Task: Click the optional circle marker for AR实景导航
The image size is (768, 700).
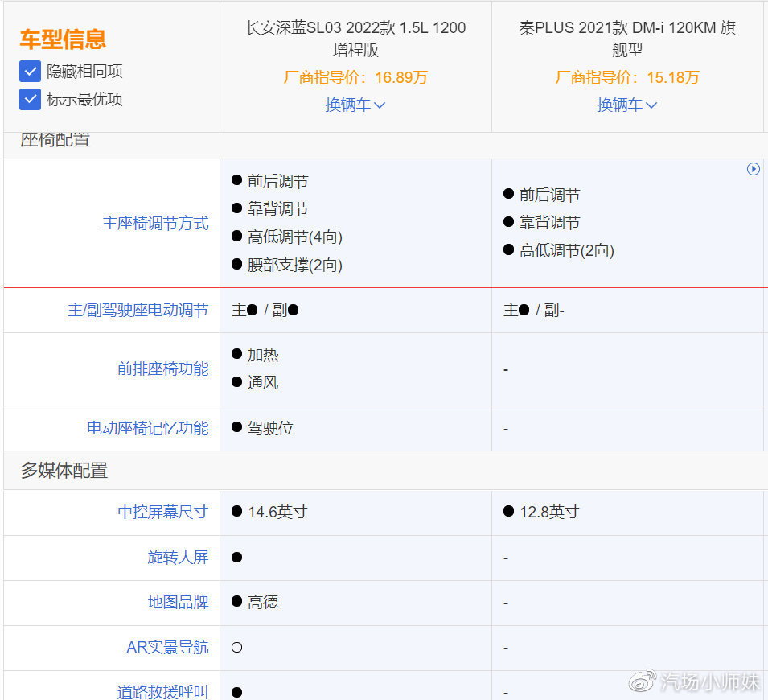Action: click(x=236, y=648)
